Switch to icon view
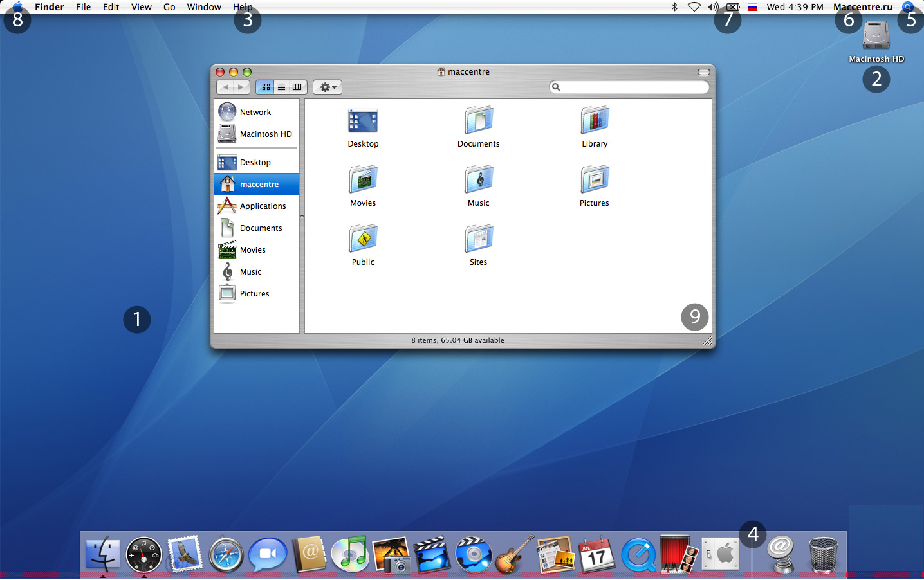The height and width of the screenshot is (580, 924). [266, 87]
